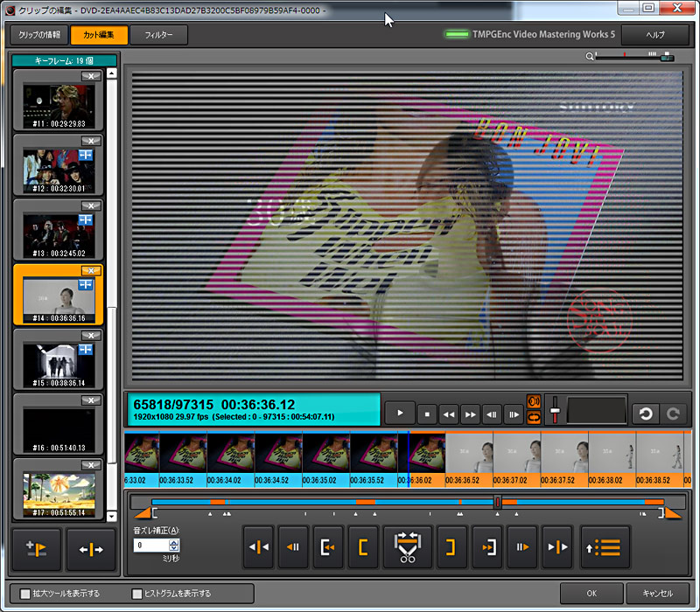Open the ヘルプ menu button
Image resolution: width=700 pixels, height=612 pixels.
654,35
